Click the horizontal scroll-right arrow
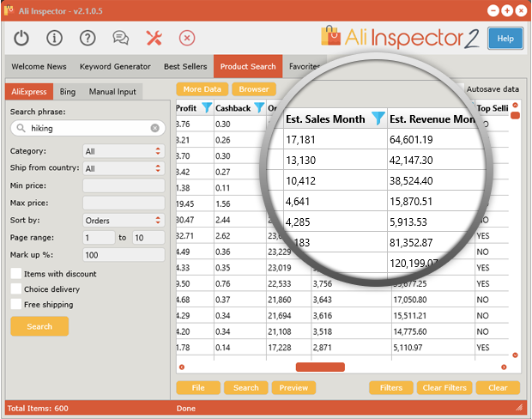Viewport: 532px width, 419px height. pos(504,367)
